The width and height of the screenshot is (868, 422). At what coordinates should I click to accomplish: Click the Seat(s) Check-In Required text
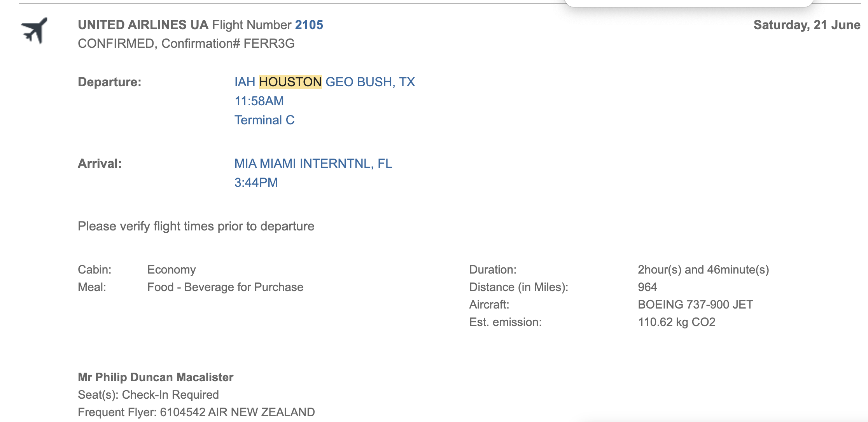tap(148, 395)
